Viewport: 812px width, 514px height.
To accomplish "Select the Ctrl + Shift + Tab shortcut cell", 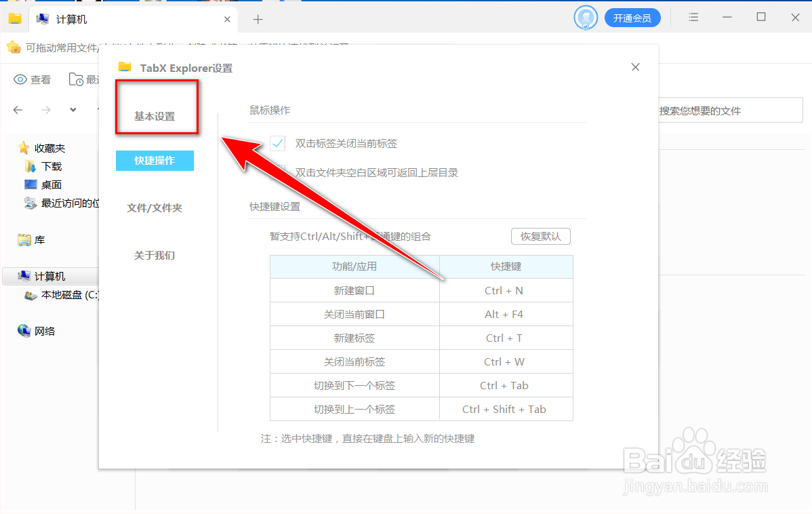I will [506, 410].
